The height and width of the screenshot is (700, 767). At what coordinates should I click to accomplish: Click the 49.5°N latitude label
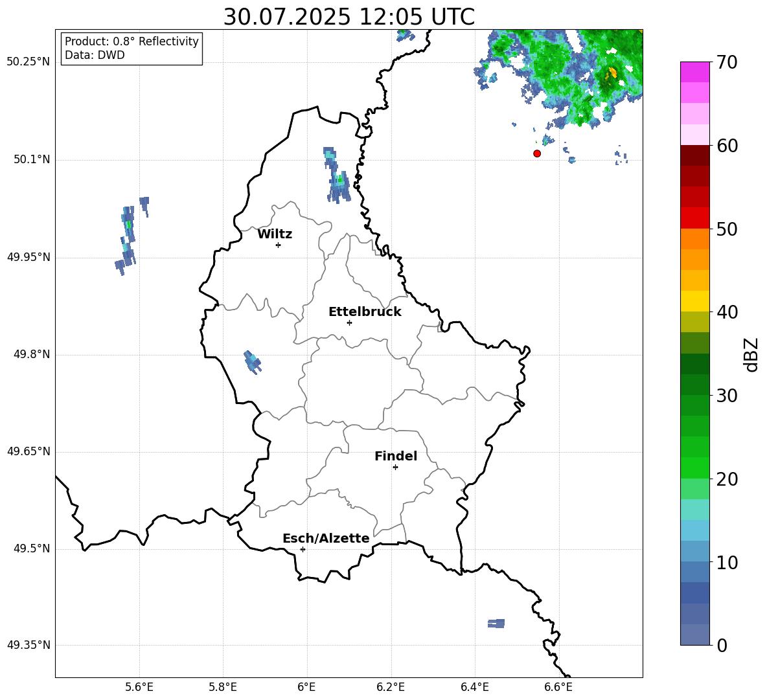pos(32,548)
